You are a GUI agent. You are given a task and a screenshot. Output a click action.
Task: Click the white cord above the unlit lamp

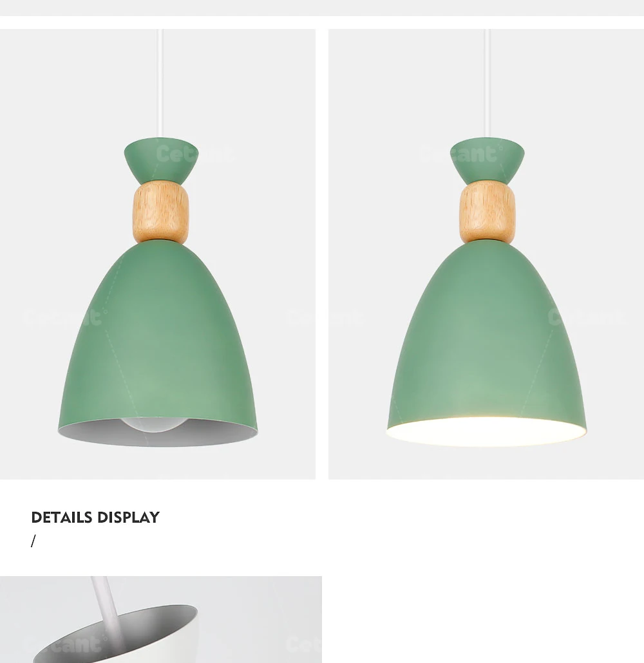(160, 83)
